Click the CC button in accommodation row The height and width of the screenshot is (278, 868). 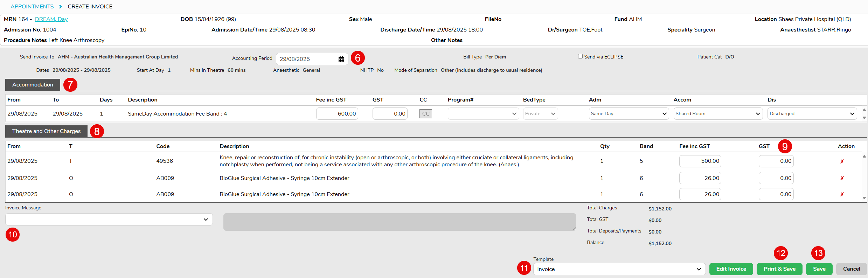[425, 114]
